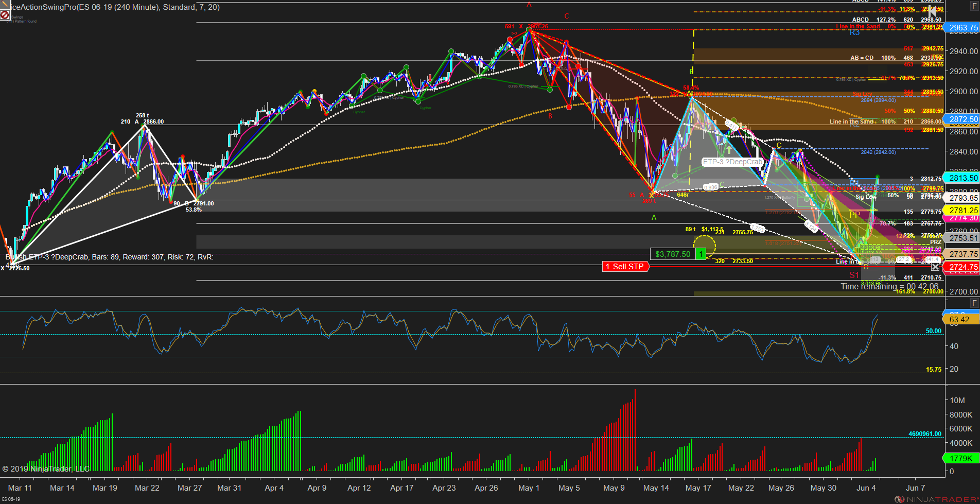Click the AB = CD 100% row

point(896,58)
